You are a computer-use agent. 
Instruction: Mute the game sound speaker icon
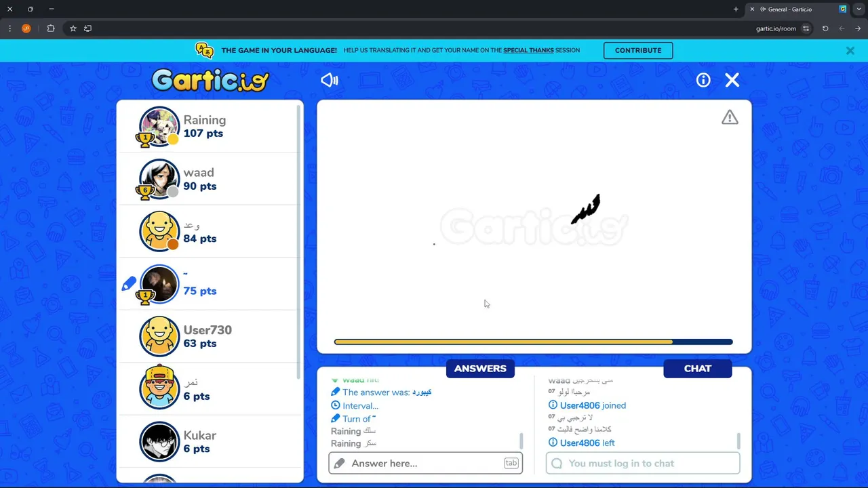click(330, 80)
